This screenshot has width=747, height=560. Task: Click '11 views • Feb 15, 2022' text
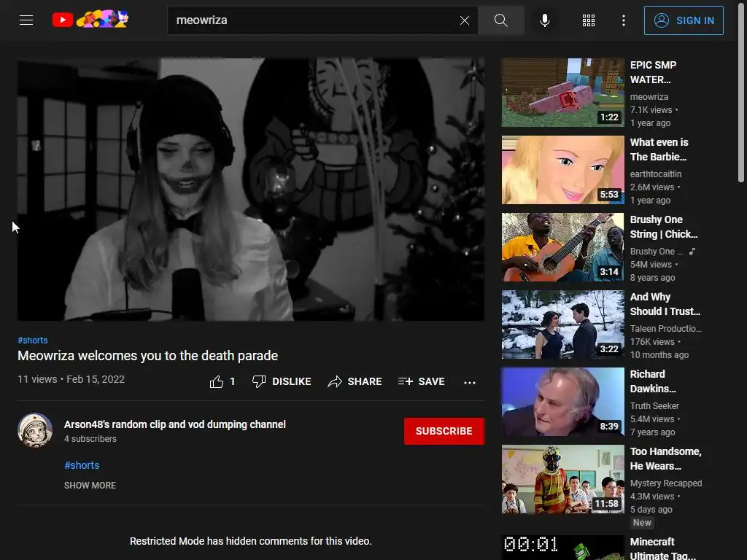point(71,379)
